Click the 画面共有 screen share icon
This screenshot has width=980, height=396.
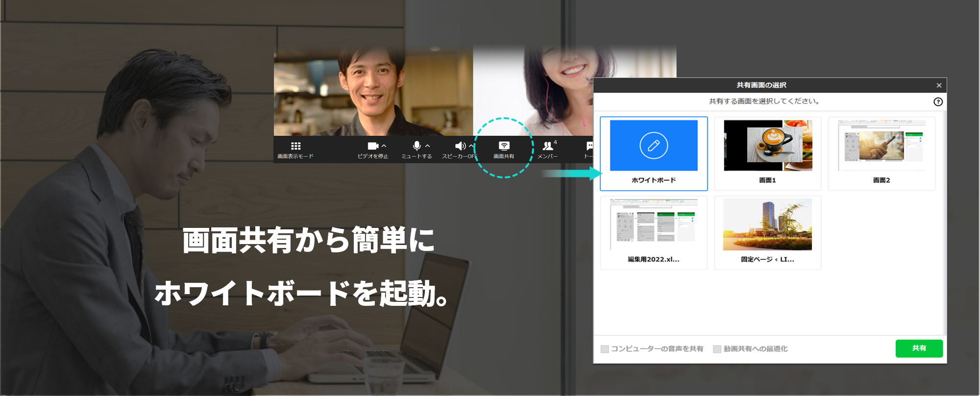(504, 146)
